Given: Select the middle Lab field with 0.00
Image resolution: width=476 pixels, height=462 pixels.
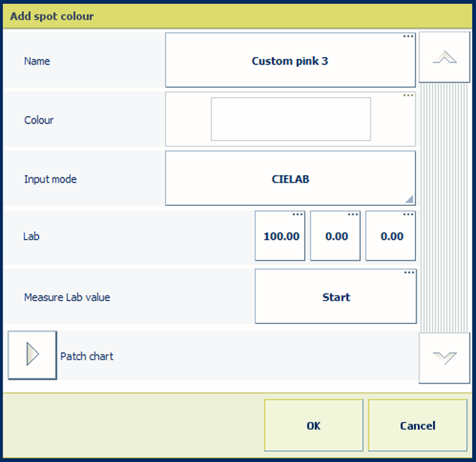Looking at the screenshot, I should pyautogui.click(x=335, y=237).
